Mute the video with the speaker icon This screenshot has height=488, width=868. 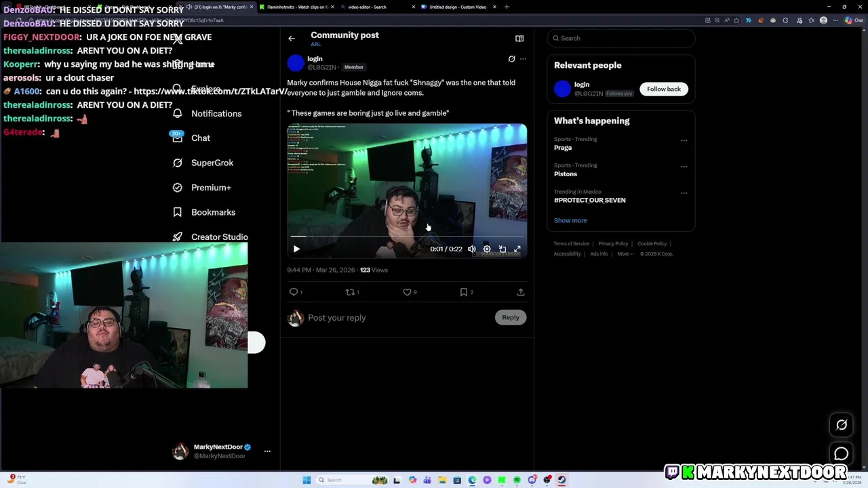point(472,249)
